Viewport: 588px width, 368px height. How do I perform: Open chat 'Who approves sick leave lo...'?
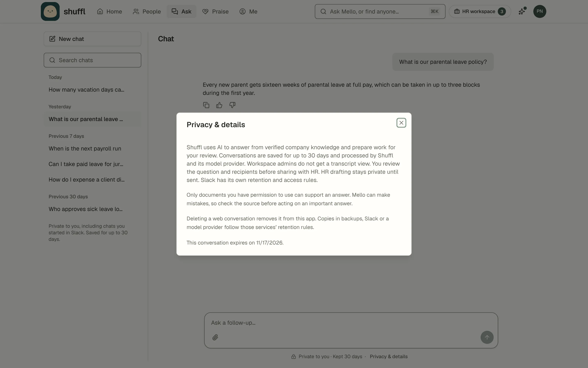92,209
